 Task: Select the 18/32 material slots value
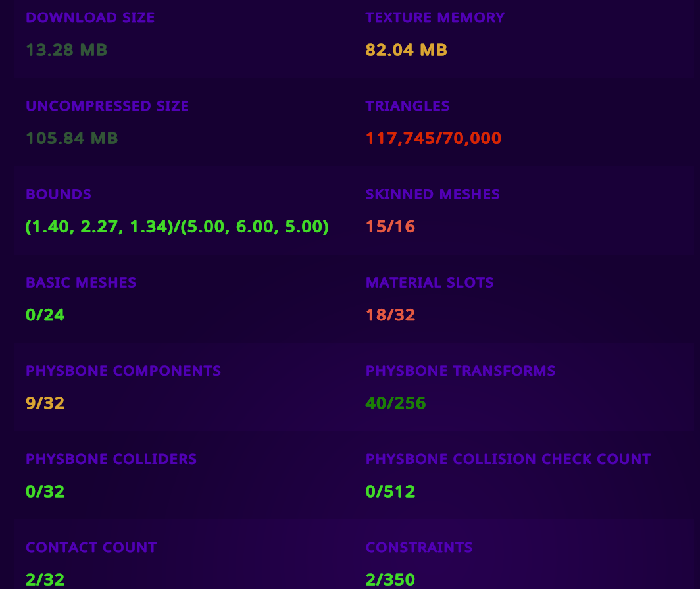click(391, 315)
